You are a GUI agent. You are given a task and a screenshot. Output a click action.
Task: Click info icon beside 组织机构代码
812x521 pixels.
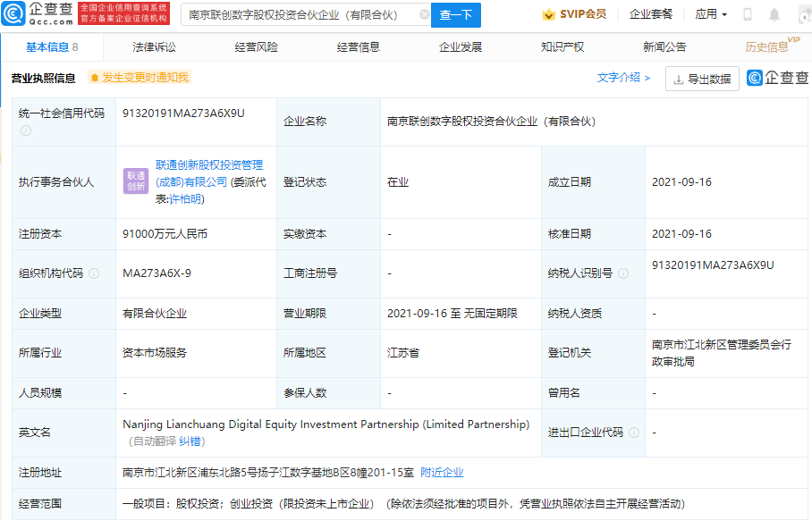(x=94, y=273)
